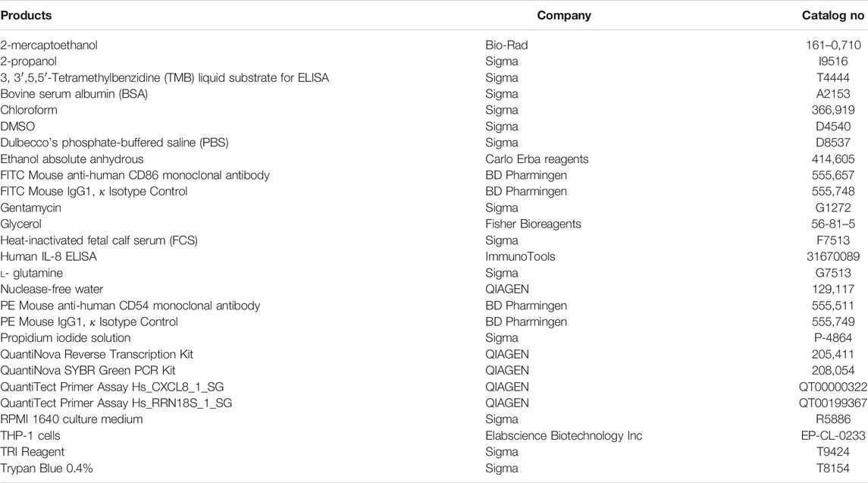Click the Human IL-8 ELISA row
This screenshot has height=483, width=868.
pos(434,256)
